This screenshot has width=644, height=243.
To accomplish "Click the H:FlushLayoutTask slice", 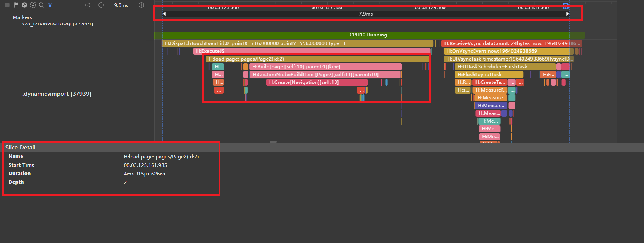I will (489, 75).
